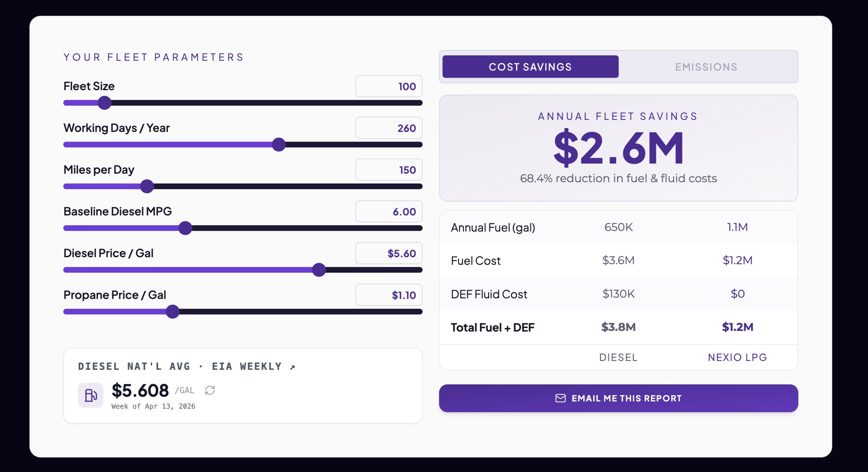The width and height of the screenshot is (868, 472).
Task: Click the Miles per Day slider handle
Action: tap(147, 186)
